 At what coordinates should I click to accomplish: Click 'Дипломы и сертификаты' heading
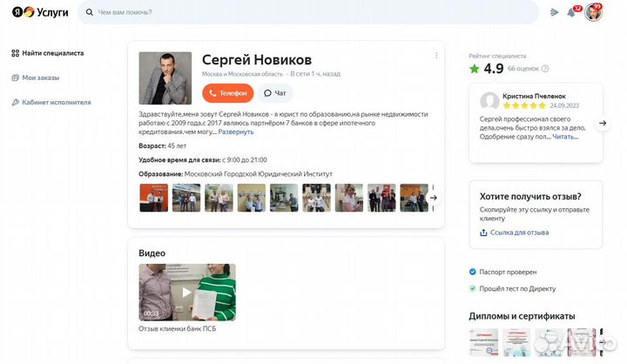point(522,316)
